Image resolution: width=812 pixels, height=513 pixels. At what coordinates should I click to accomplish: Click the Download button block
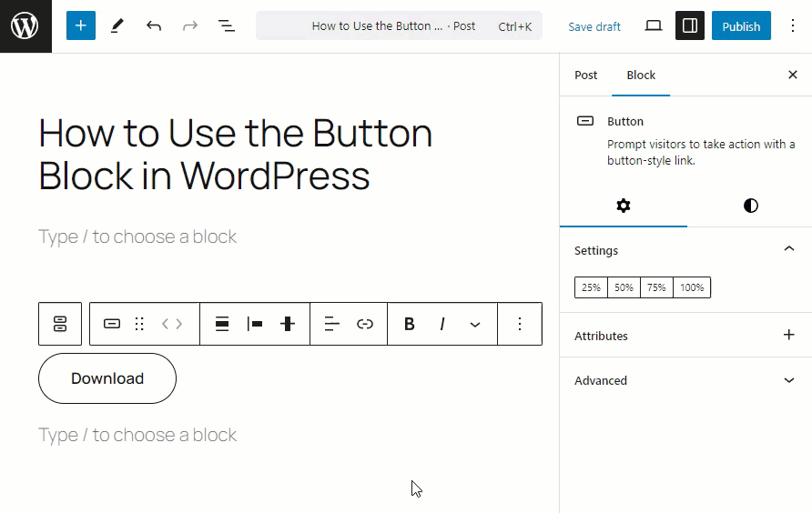(107, 378)
